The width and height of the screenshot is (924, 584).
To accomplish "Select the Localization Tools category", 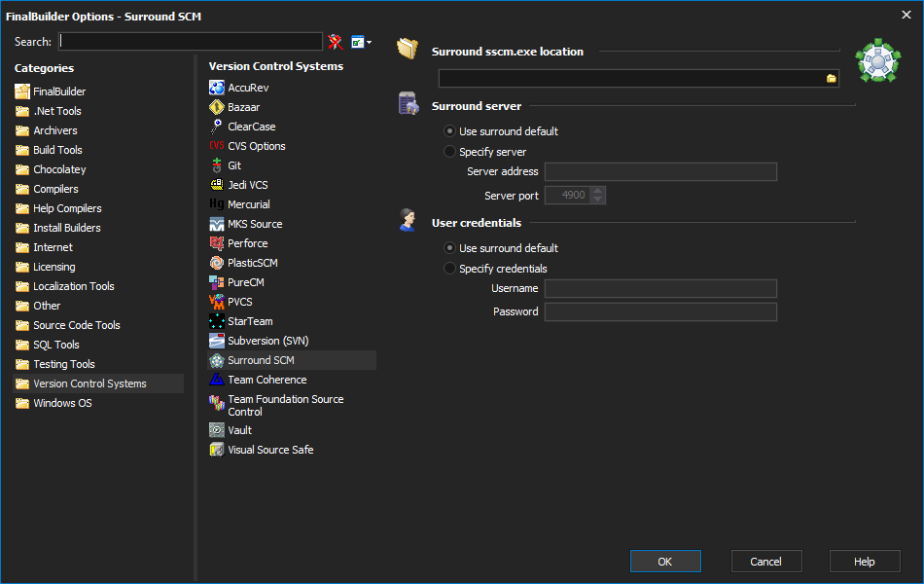I will [x=73, y=286].
